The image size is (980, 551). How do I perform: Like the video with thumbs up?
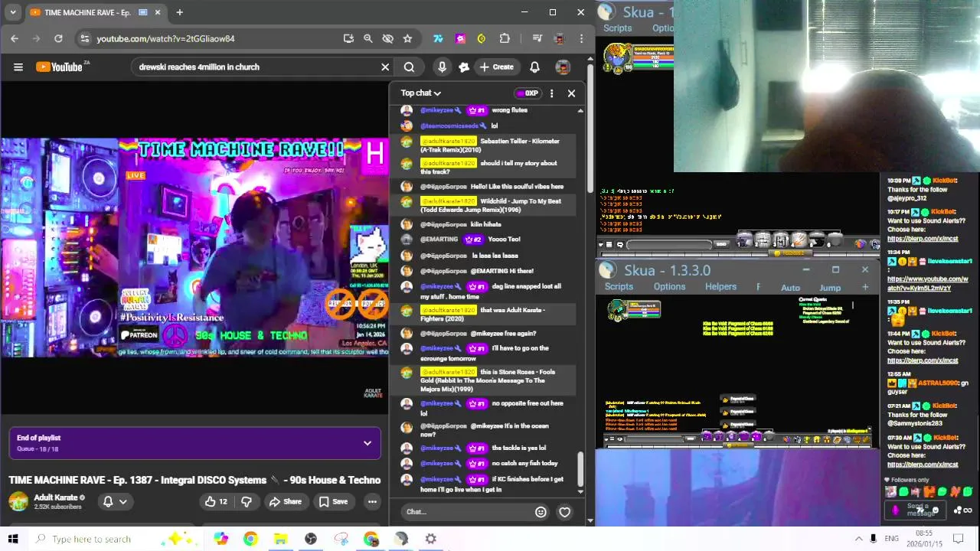click(x=216, y=502)
